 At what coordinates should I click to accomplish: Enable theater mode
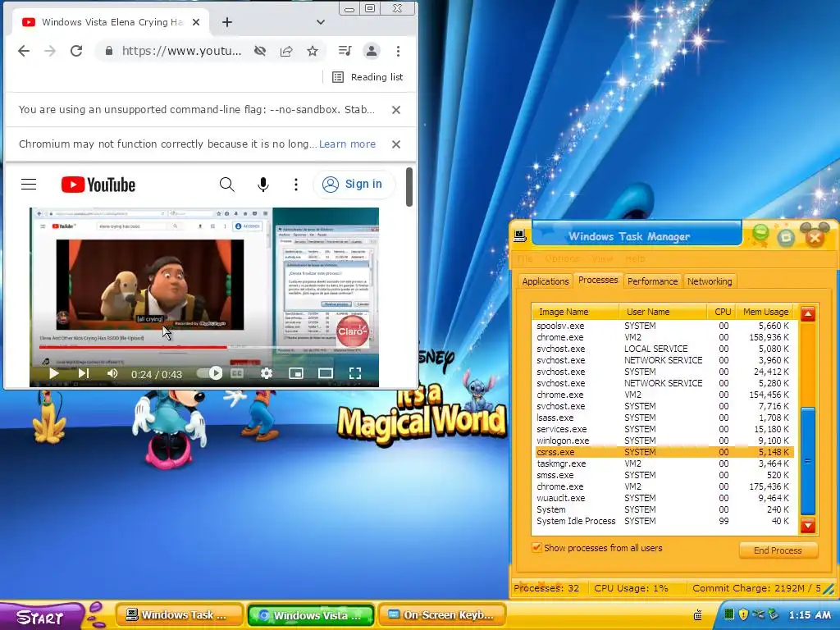325,373
